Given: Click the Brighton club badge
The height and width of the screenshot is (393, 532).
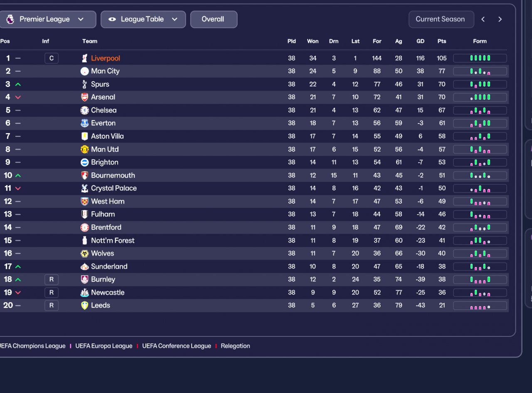Looking at the screenshot, I should 85,162.
